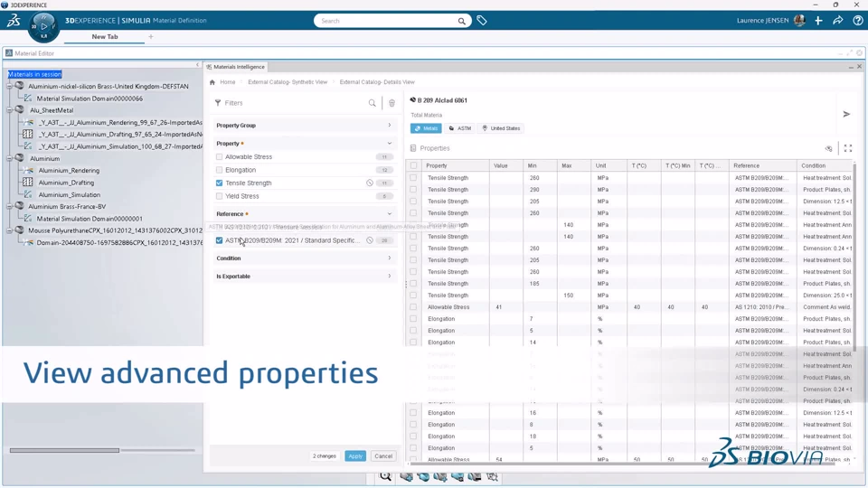
Task: Open the 3DEXPERIENCE compass button
Action: point(43,26)
